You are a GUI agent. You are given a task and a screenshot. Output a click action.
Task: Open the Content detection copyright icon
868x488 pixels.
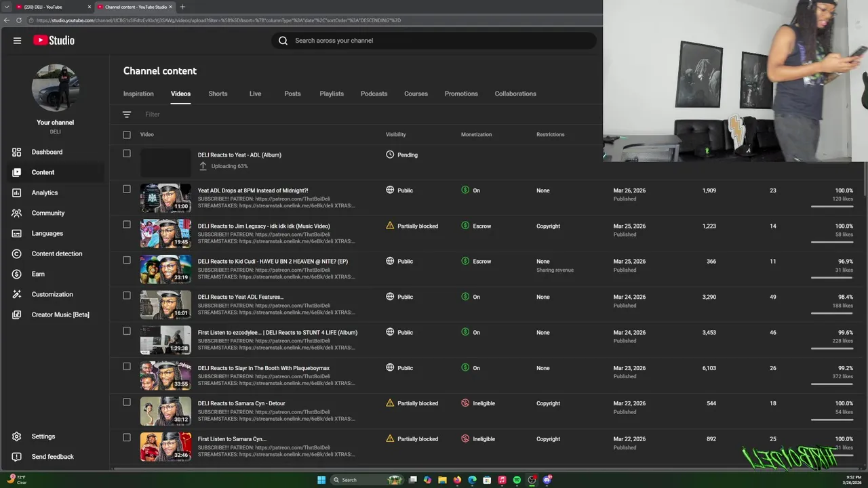pyautogui.click(x=17, y=253)
